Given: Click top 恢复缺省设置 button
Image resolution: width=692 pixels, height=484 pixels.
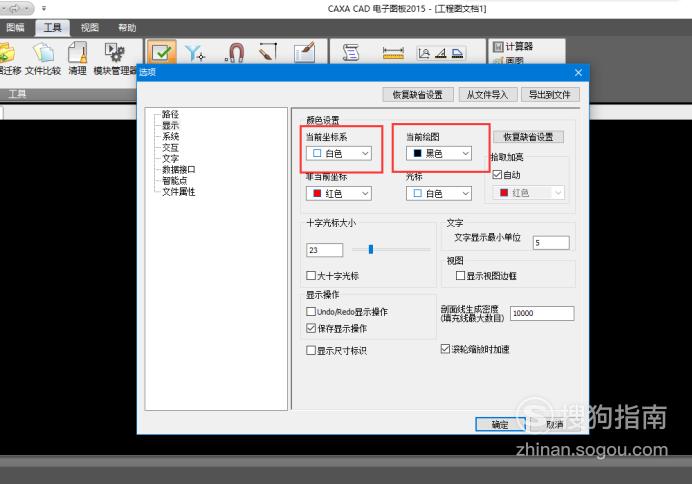Looking at the screenshot, I should click(x=417, y=95).
